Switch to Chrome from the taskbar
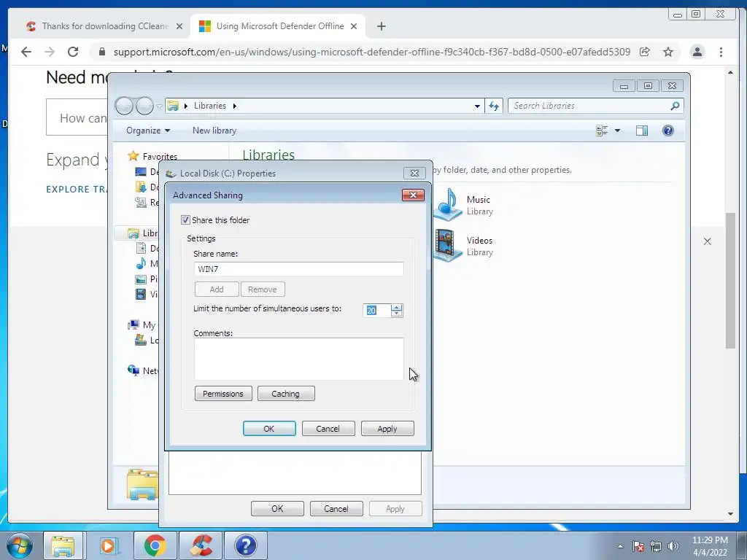 pos(155,545)
